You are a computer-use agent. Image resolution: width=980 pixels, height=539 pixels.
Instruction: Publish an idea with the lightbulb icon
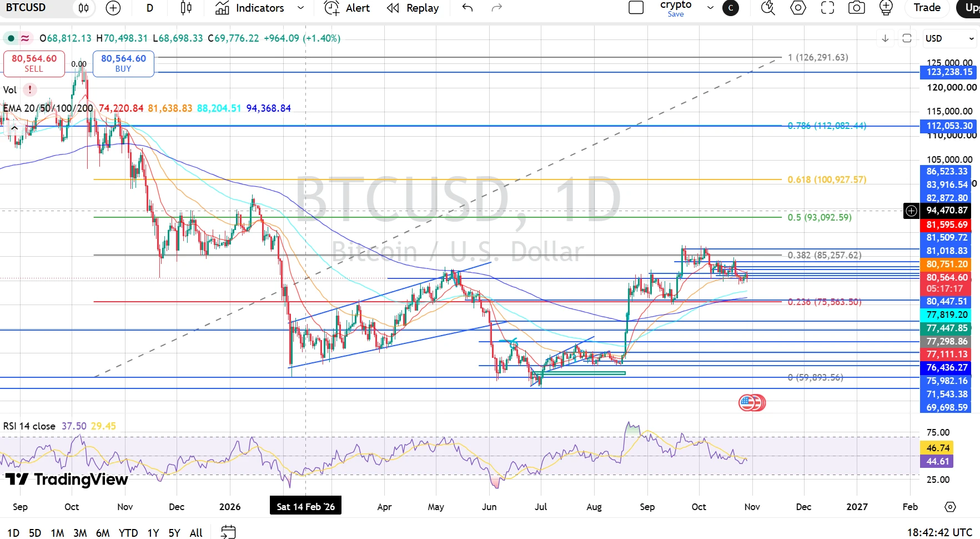tap(886, 8)
